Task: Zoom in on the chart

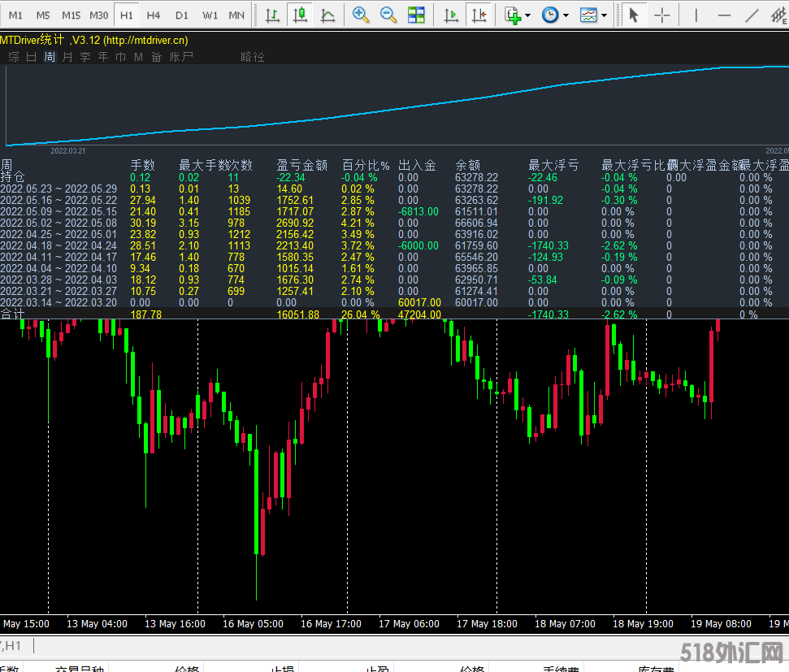Action: coord(361,15)
